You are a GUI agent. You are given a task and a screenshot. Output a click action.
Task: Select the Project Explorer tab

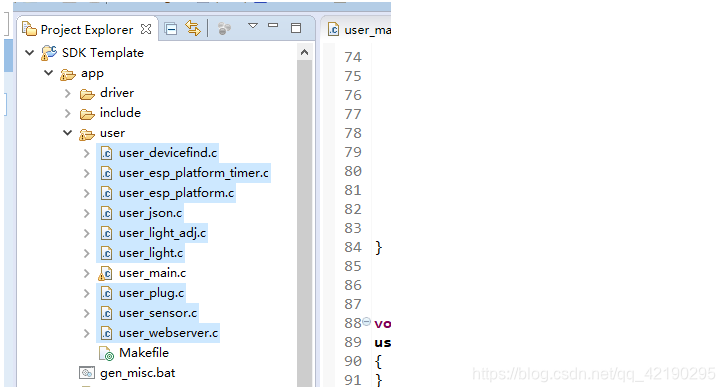pos(86,29)
